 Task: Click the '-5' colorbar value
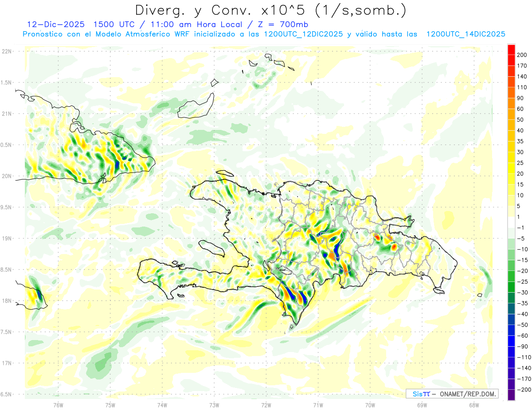[521, 239]
